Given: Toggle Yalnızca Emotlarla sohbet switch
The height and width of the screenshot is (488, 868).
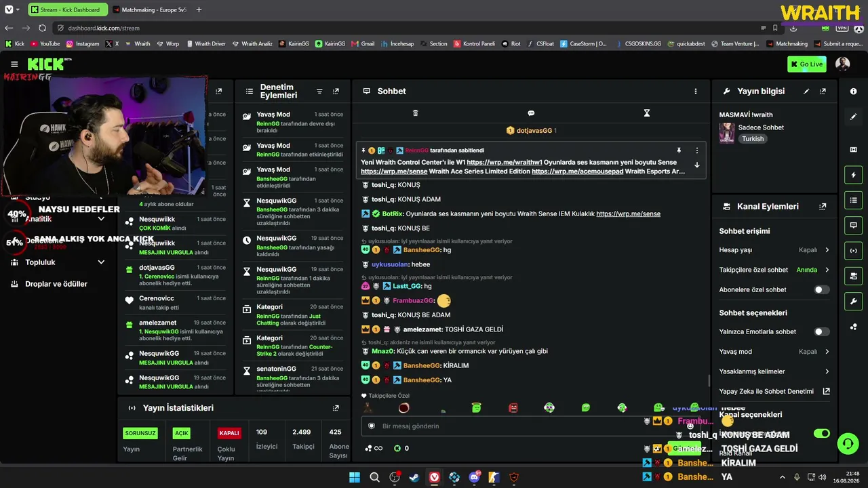Looking at the screenshot, I should coord(821,332).
